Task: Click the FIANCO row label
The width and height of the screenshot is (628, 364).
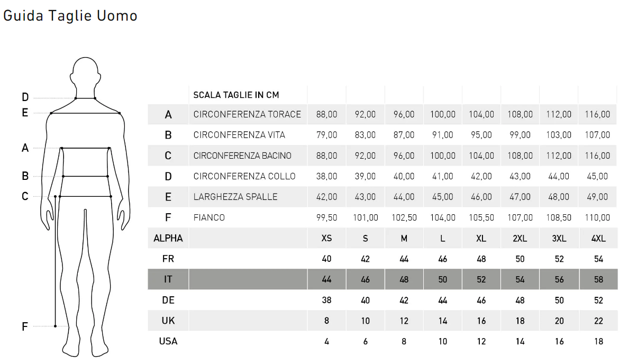Action: (209, 217)
